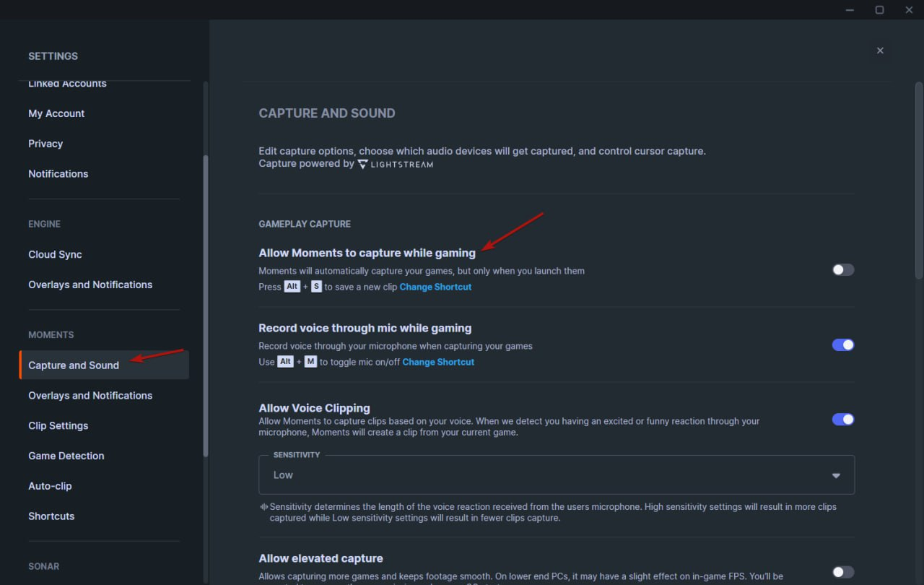The width and height of the screenshot is (924, 585).
Task: Select Capture and Sound in sidebar
Action: [x=104, y=365]
